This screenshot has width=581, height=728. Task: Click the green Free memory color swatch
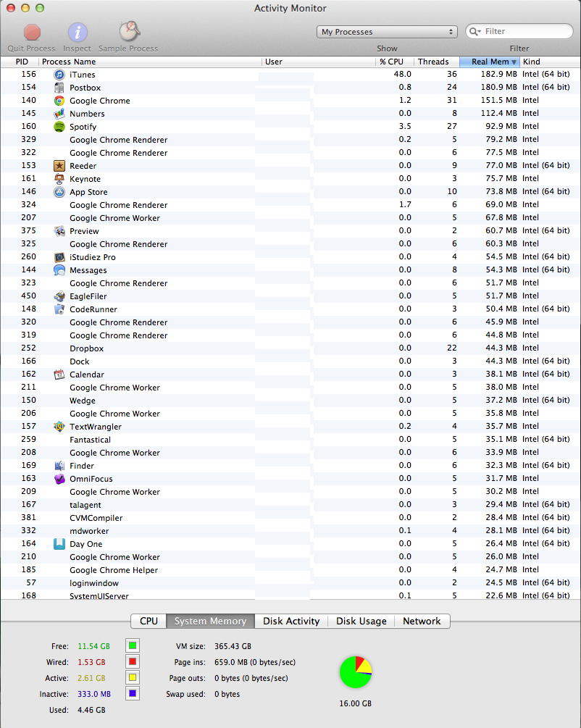pyautogui.click(x=133, y=645)
